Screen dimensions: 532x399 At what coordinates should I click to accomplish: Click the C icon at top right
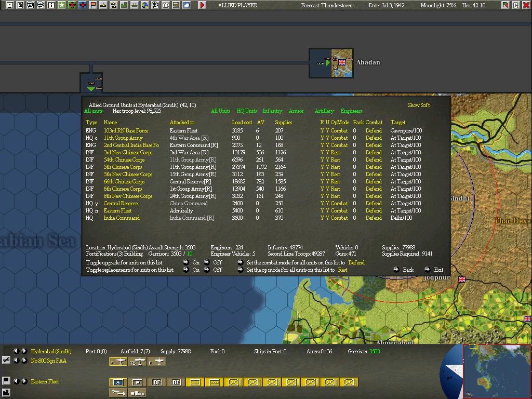click(x=516, y=5)
